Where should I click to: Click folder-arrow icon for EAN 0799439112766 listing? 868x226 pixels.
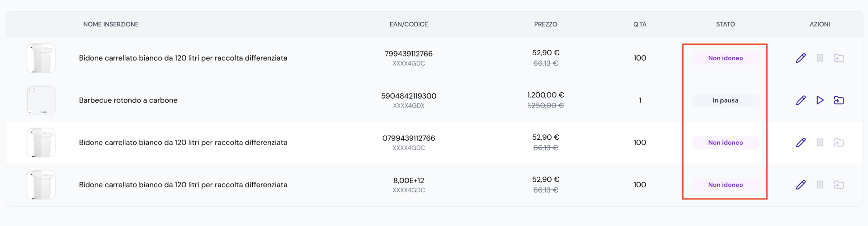839,142
